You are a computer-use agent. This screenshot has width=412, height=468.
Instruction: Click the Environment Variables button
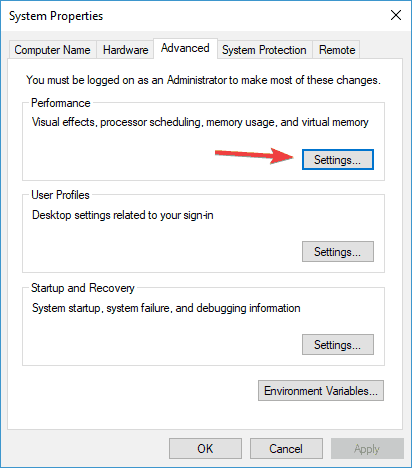pyautogui.click(x=321, y=390)
